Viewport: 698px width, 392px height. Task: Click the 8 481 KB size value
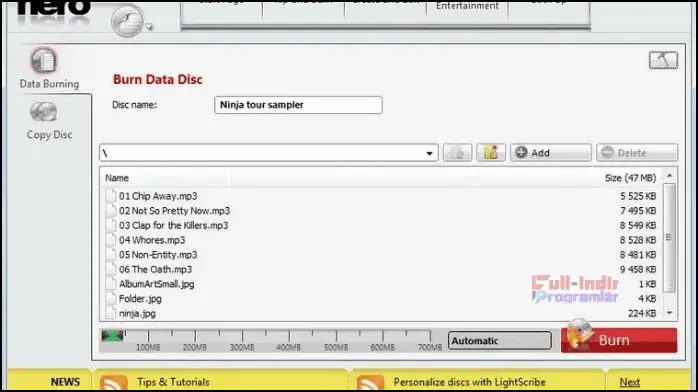tap(638, 255)
